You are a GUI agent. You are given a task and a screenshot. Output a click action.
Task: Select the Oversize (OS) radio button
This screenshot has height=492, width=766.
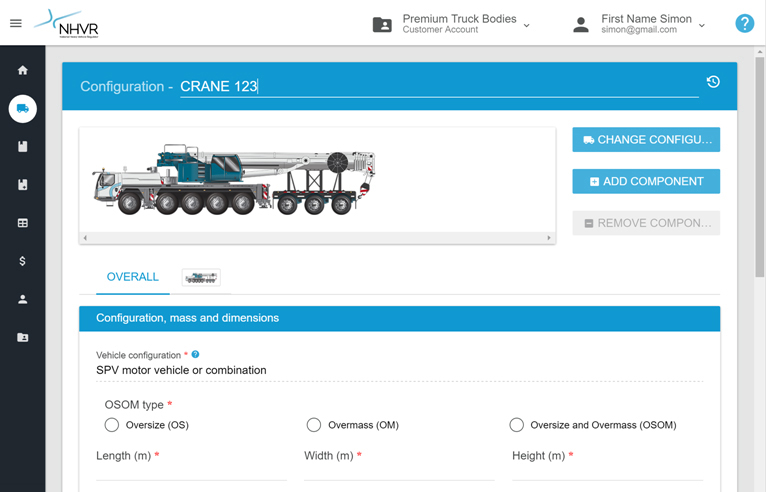tap(112, 425)
